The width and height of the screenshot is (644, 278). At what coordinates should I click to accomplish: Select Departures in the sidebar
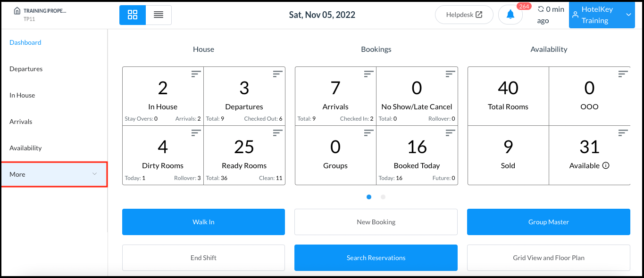coord(26,68)
